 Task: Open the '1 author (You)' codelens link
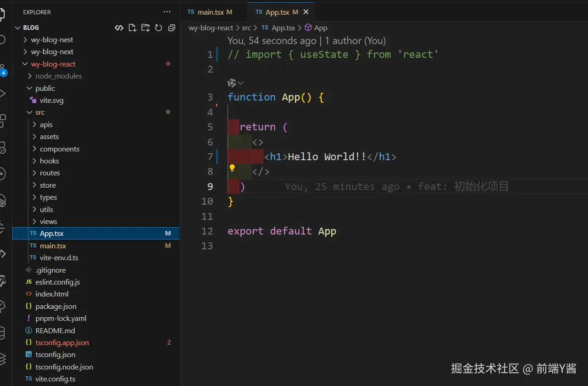(x=355, y=41)
